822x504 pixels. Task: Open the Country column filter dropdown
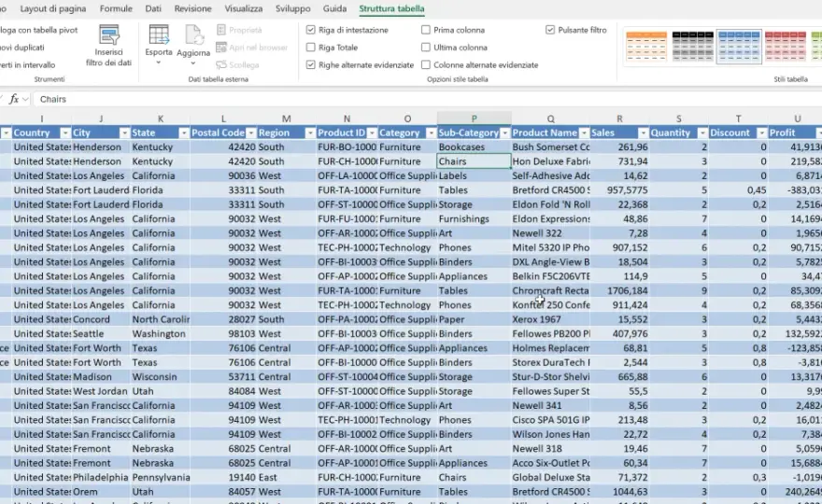pyautogui.click(x=65, y=133)
